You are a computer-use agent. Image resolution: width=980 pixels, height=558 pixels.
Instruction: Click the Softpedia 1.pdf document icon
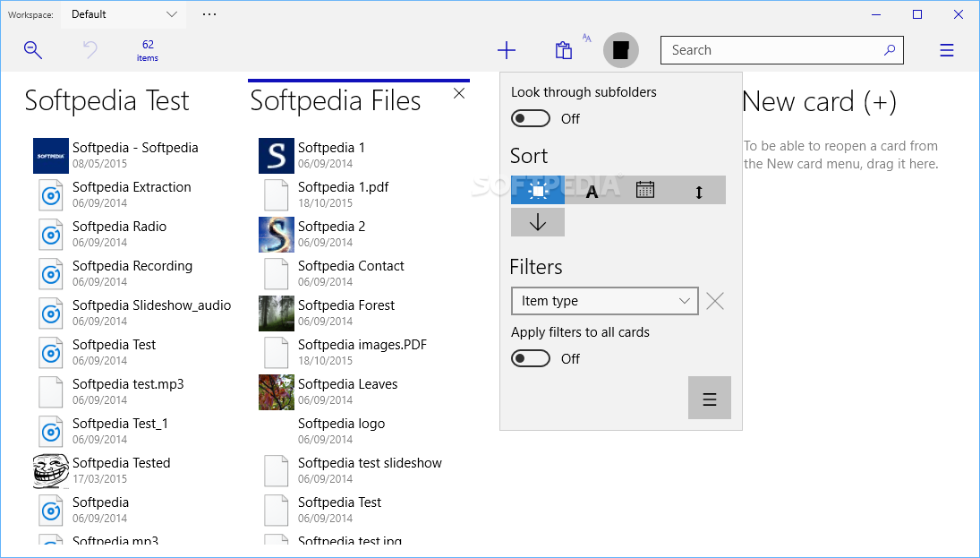277,194
